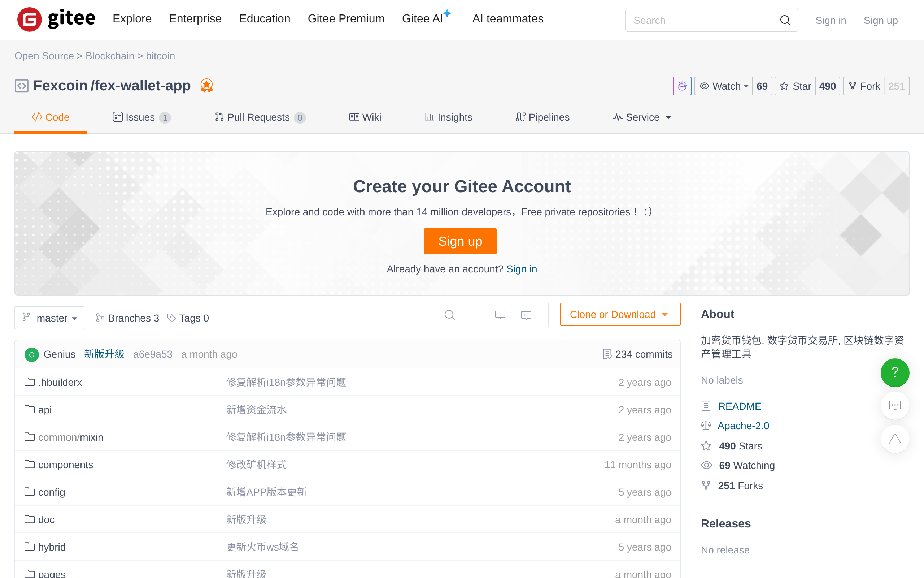Viewport: 924px width, 578px height.
Task: Open the Pull Requests tab
Action: click(x=260, y=117)
